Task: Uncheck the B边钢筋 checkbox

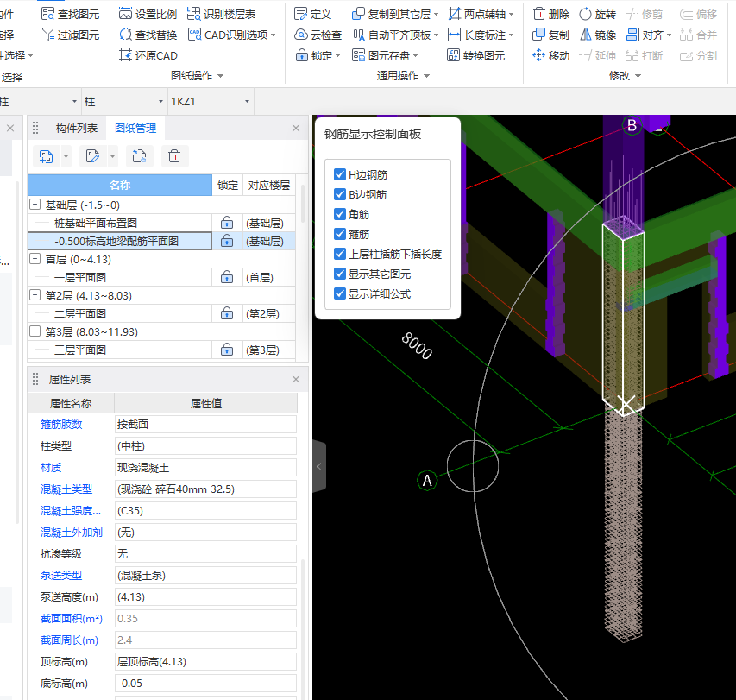Action: 340,194
